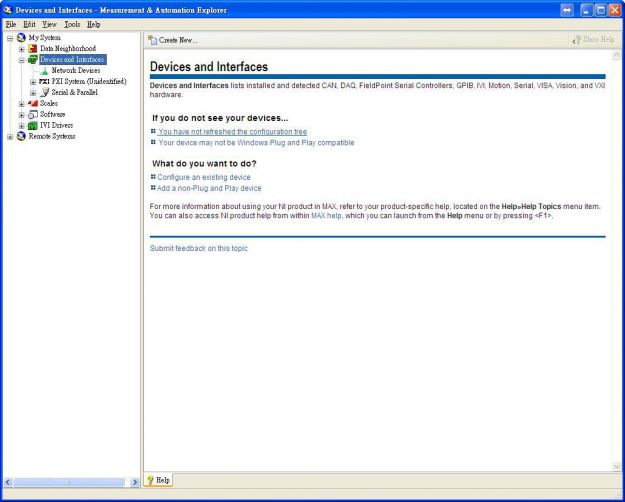The image size is (625, 502).
Task: Collapse the My System node
Action: point(10,38)
